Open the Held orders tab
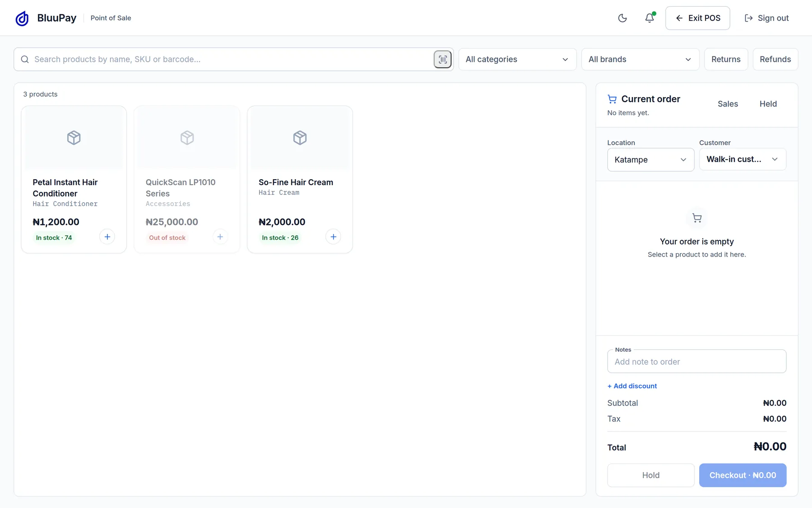Image resolution: width=812 pixels, height=508 pixels. pos(768,104)
